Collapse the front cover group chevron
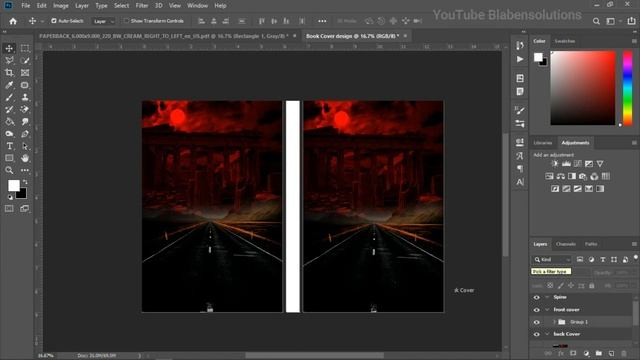Screen dimensions: 640x360 pyautogui.click(x=547, y=310)
